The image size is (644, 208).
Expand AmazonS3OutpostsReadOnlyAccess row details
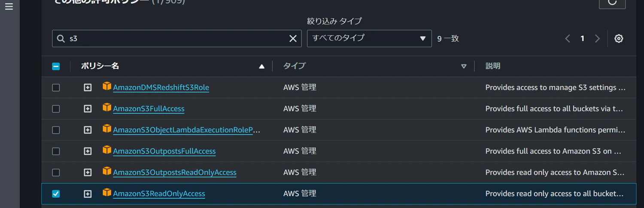(88, 172)
